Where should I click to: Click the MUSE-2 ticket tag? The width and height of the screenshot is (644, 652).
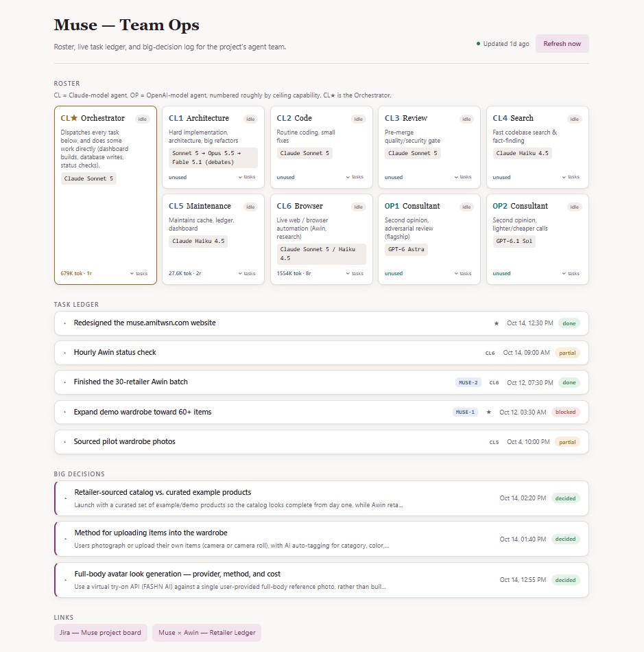[468, 382]
